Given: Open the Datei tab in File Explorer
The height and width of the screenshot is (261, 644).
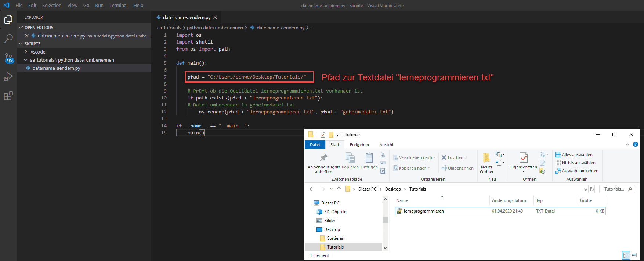Looking at the screenshot, I should (315, 145).
